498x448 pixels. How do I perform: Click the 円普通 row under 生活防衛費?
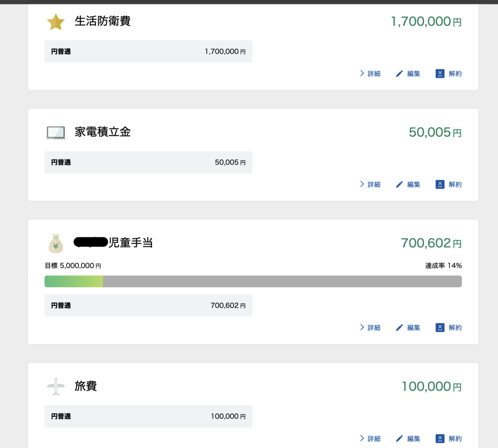(148, 52)
